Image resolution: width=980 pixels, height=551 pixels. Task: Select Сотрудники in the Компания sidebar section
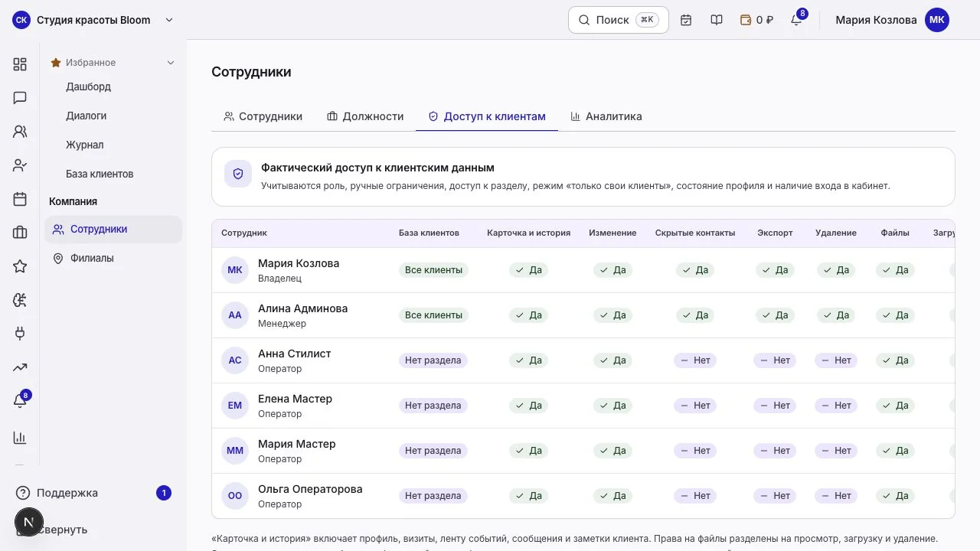point(113,229)
